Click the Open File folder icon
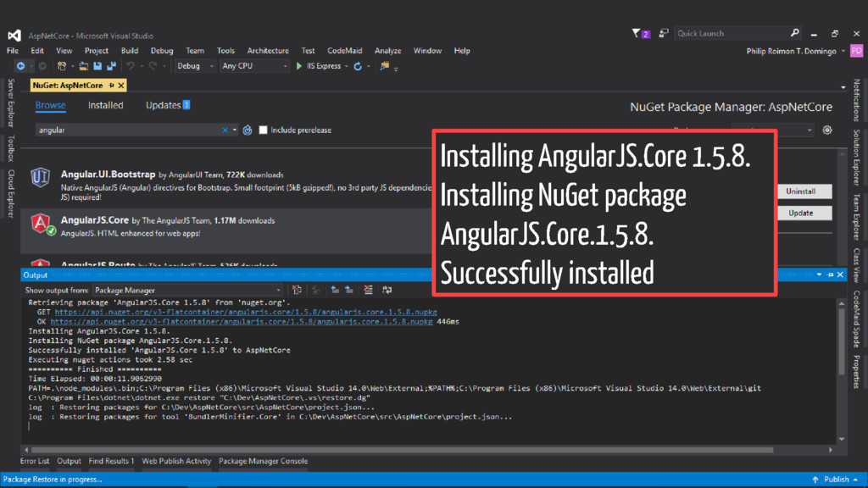Viewport: 868px width, 488px height. pos(84,66)
